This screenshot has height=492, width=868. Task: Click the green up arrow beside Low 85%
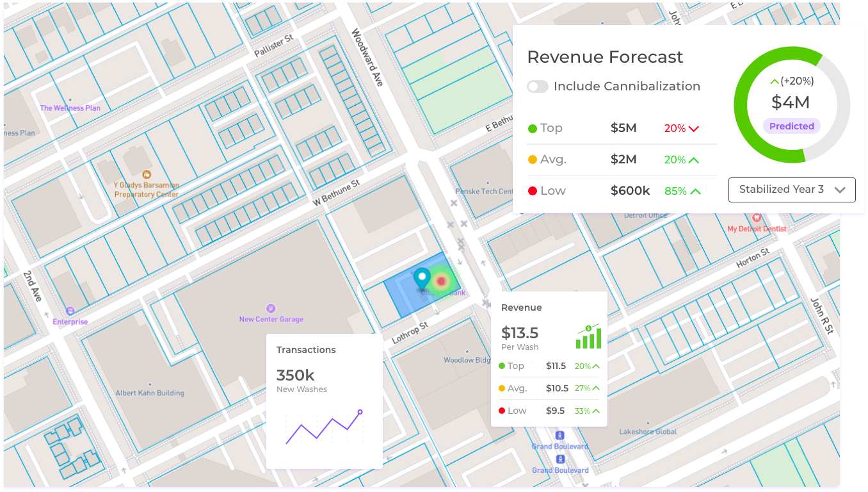[x=696, y=191]
